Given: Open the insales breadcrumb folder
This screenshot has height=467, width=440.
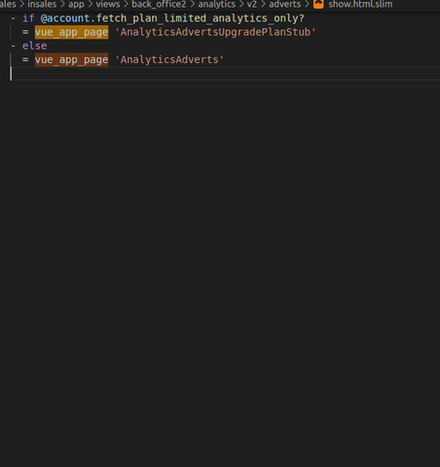Looking at the screenshot, I should click(42, 4).
